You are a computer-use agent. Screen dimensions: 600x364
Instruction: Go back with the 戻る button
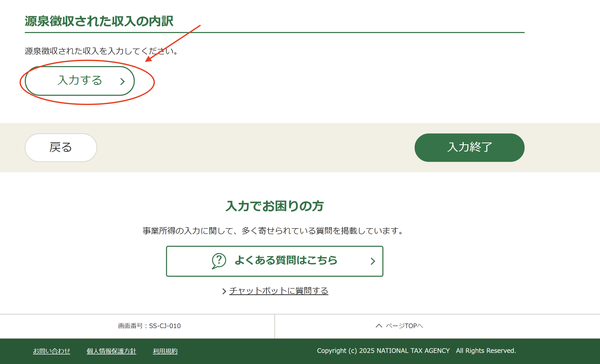(x=61, y=148)
